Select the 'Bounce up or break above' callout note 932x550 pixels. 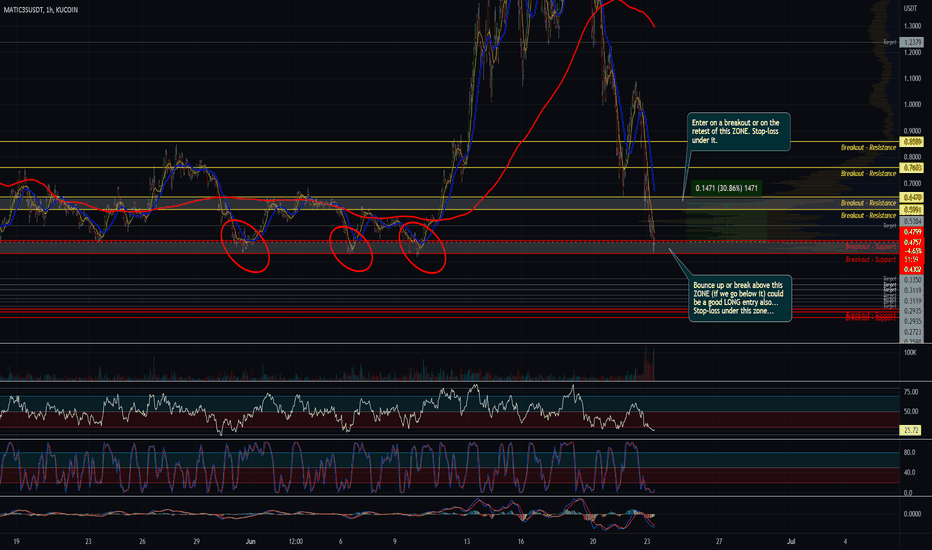tap(740, 298)
